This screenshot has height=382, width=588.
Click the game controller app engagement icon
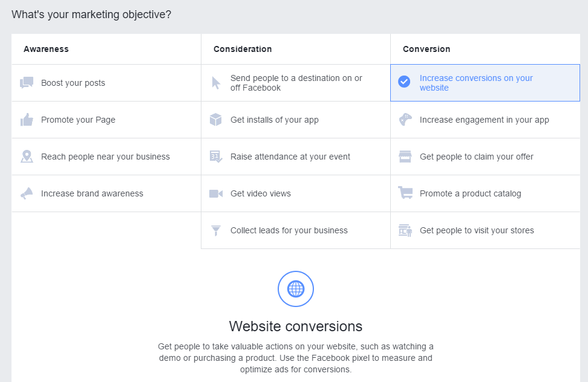(405, 120)
